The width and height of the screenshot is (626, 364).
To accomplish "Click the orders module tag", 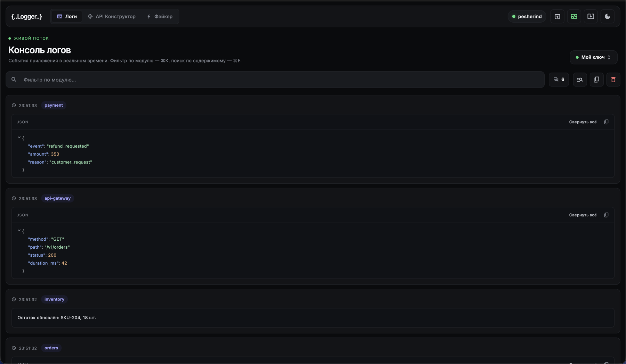I will click(x=51, y=348).
